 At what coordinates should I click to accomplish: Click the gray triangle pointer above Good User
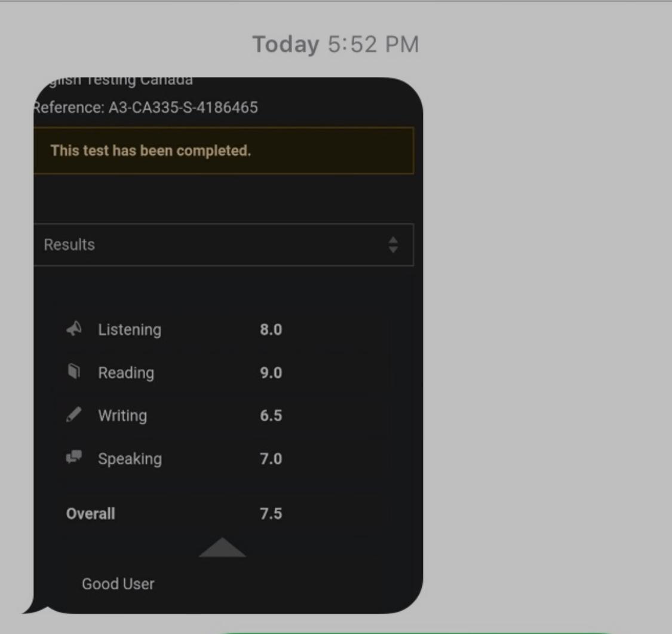coord(222,547)
